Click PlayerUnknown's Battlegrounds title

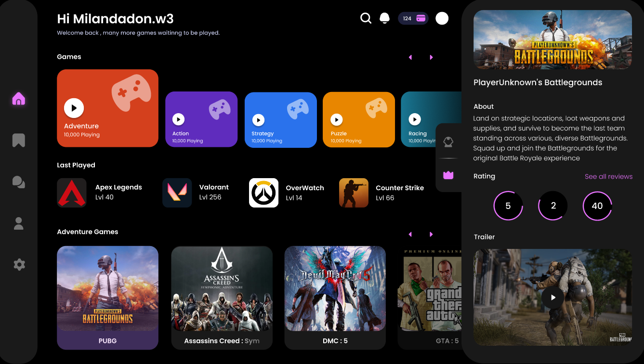click(538, 82)
